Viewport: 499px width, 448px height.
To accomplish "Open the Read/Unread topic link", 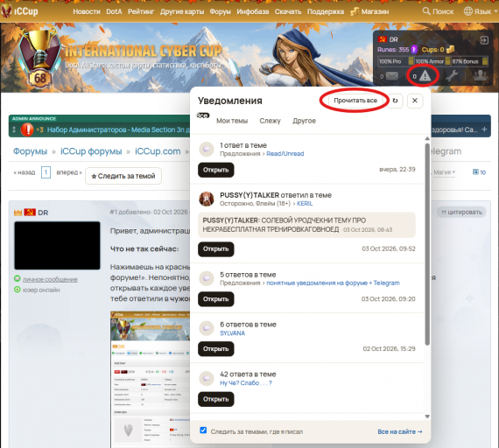I will [x=285, y=154].
